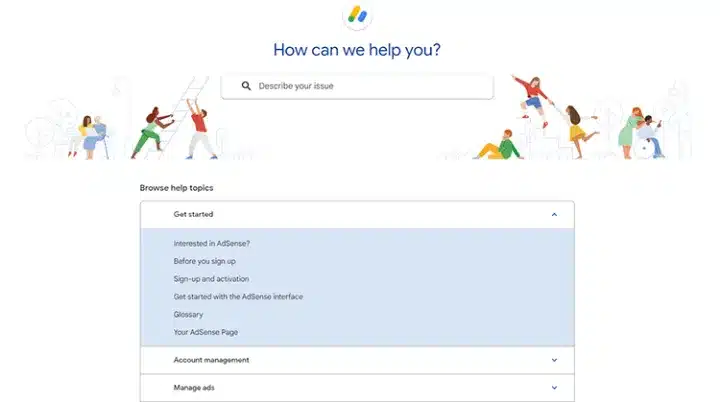This screenshot has height=402, width=720.
Task: Click the illustration of people carrying a ladder
Action: click(180, 125)
